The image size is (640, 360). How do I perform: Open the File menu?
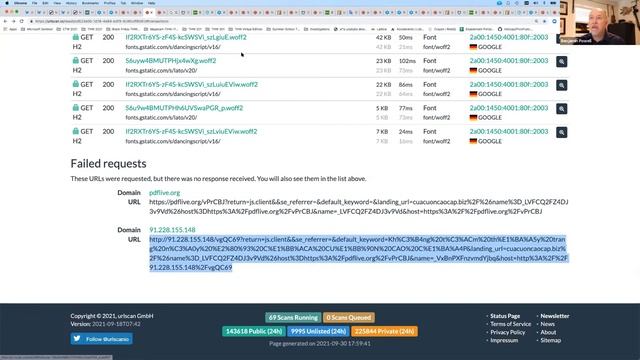click(34, 3)
